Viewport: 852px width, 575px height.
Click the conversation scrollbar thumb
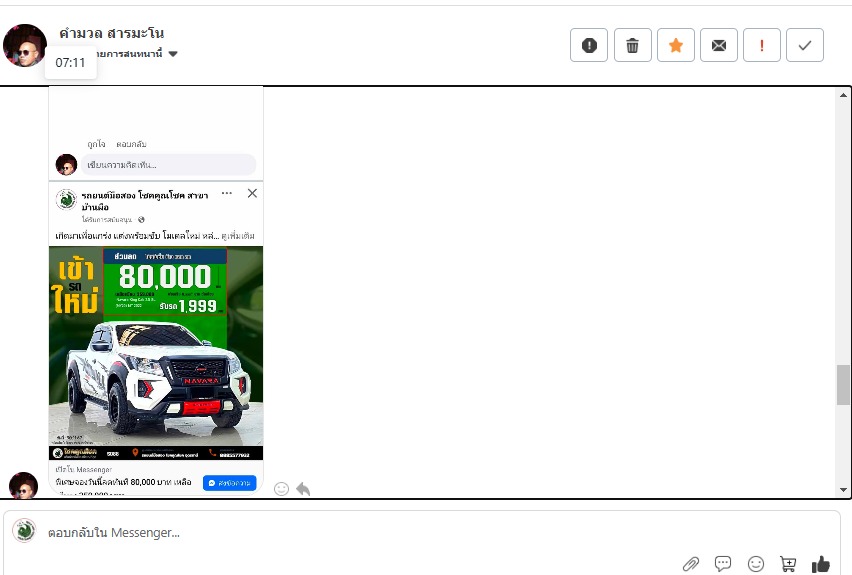(843, 385)
